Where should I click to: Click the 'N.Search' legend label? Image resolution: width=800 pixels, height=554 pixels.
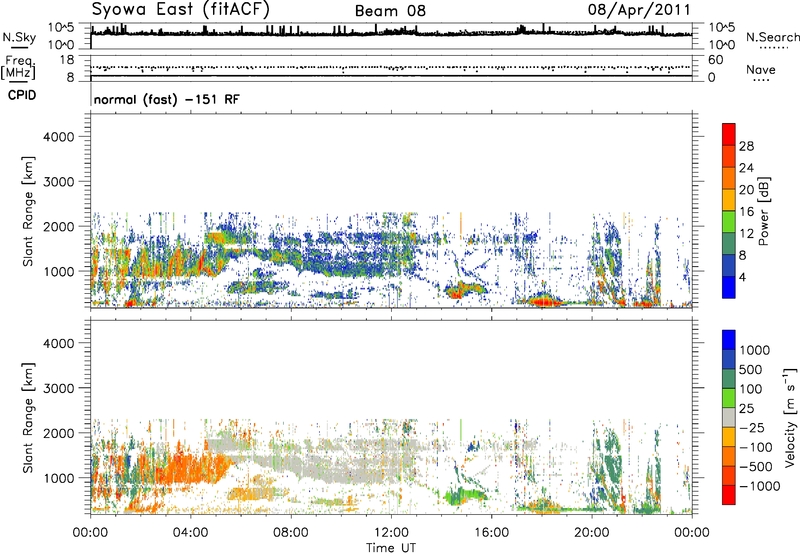pos(773,37)
